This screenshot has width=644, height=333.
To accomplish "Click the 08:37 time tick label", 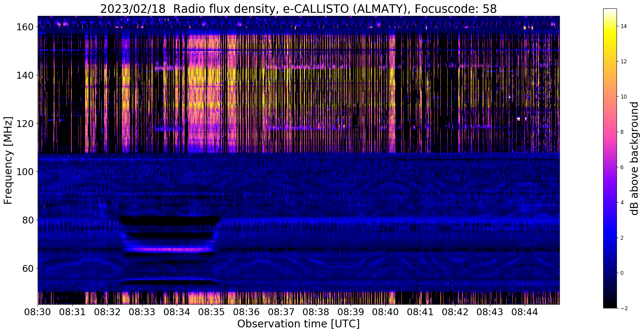I will coord(281,312).
